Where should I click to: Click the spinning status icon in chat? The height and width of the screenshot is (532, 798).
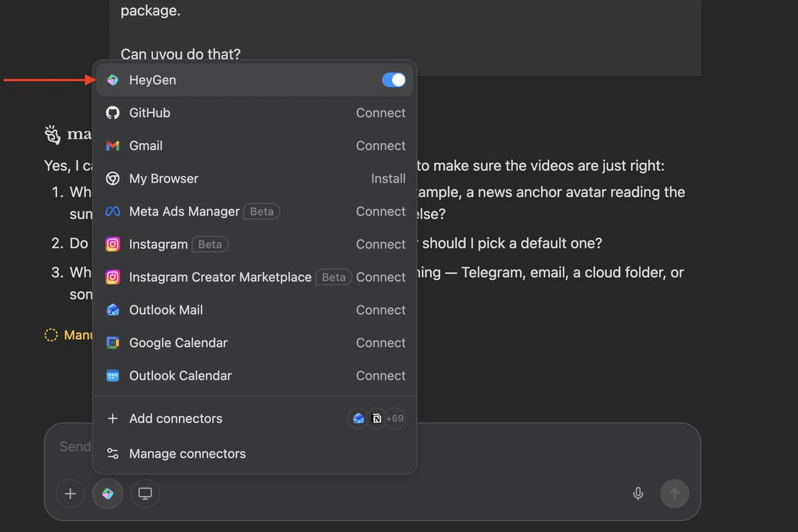(51, 334)
